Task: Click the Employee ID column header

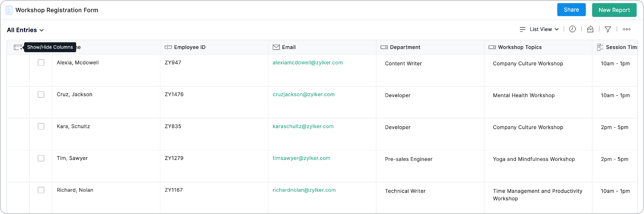Action: (x=189, y=47)
